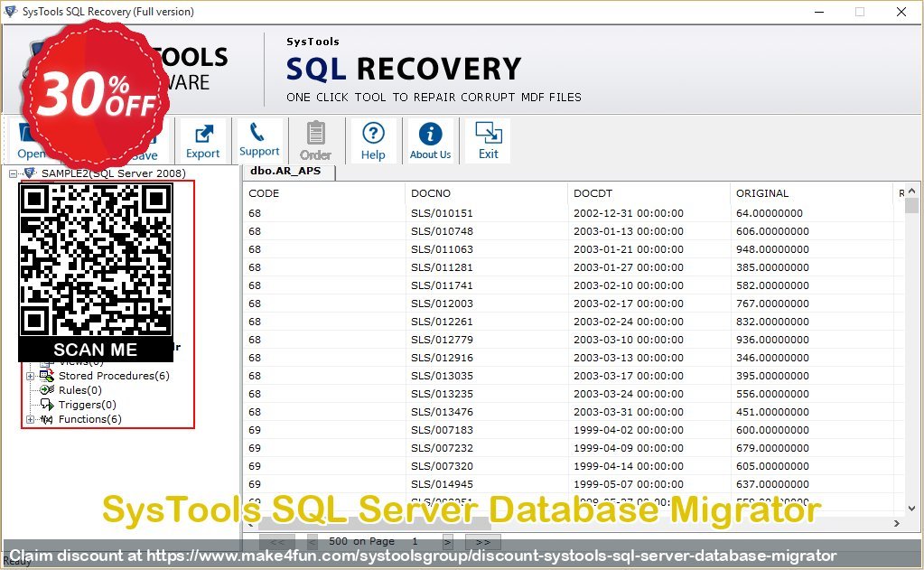Expand the Functions(6) node

30,420
